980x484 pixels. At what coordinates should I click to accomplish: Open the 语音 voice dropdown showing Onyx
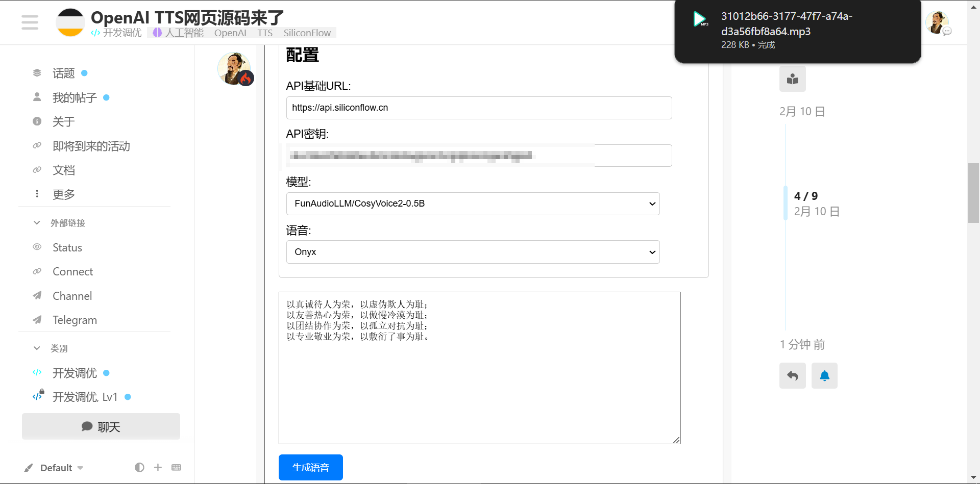pos(473,252)
